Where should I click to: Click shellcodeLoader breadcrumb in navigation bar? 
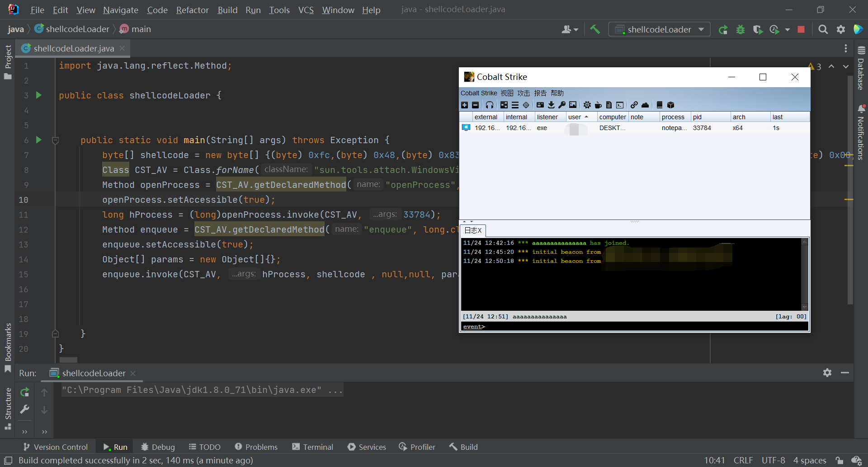(x=72, y=29)
